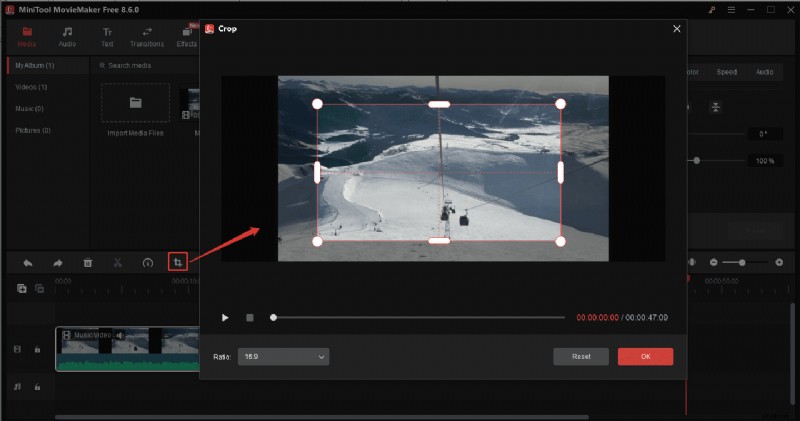Open the Audio tab in properties panel
This screenshot has height=421, width=800.
[764, 72]
